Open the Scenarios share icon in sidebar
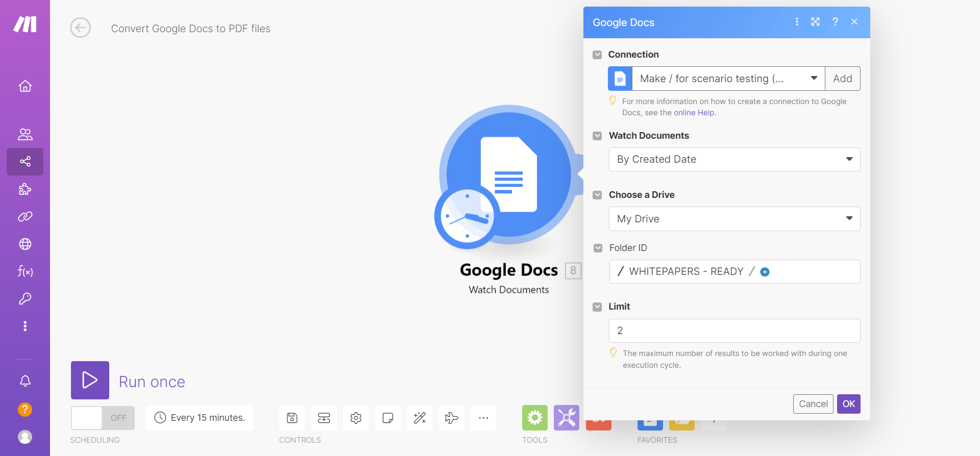980x456 pixels. 25,162
